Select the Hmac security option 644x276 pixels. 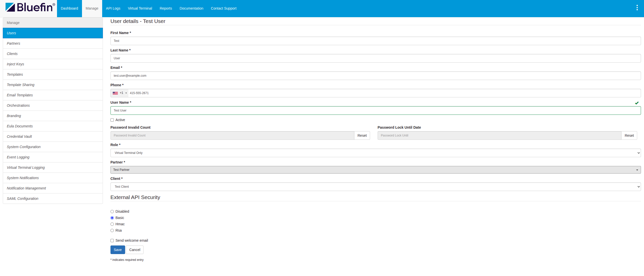click(x=112, y=224)
